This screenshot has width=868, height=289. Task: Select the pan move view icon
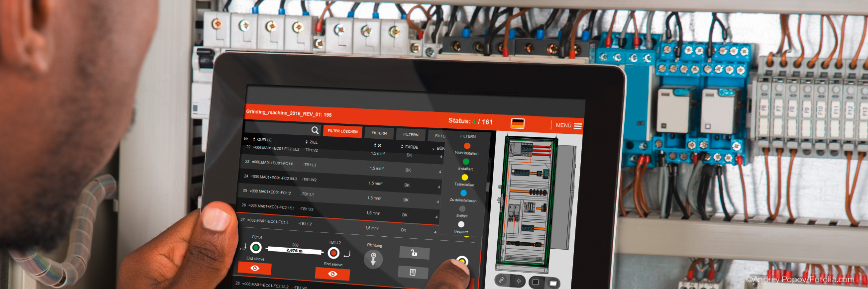pyautogui.click(x=518, y=281)
